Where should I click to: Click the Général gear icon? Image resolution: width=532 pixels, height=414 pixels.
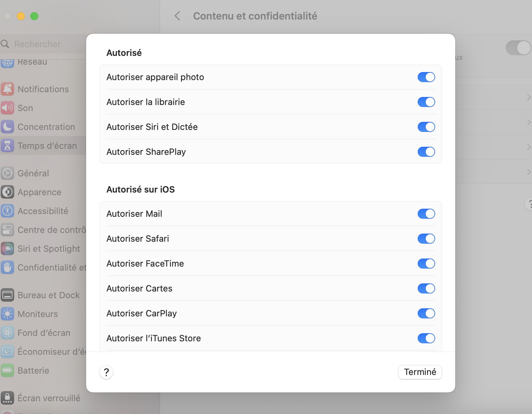point(7,173)
